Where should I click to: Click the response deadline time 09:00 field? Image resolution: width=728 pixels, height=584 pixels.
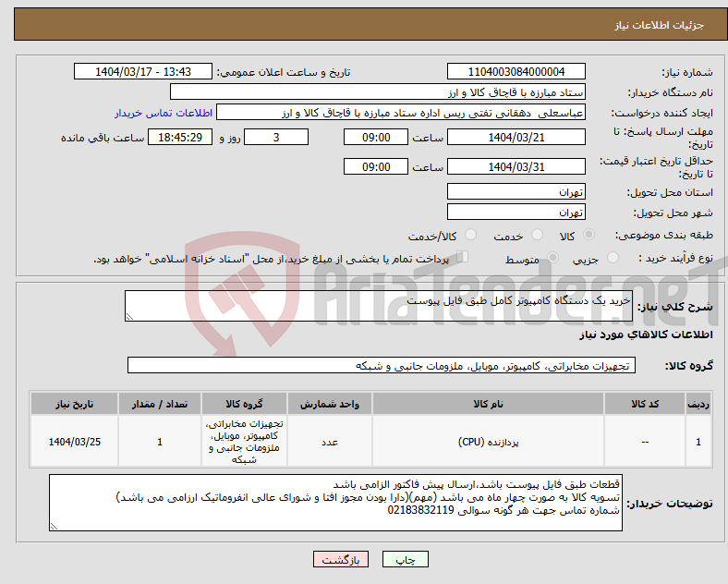[x=376, y=138]
